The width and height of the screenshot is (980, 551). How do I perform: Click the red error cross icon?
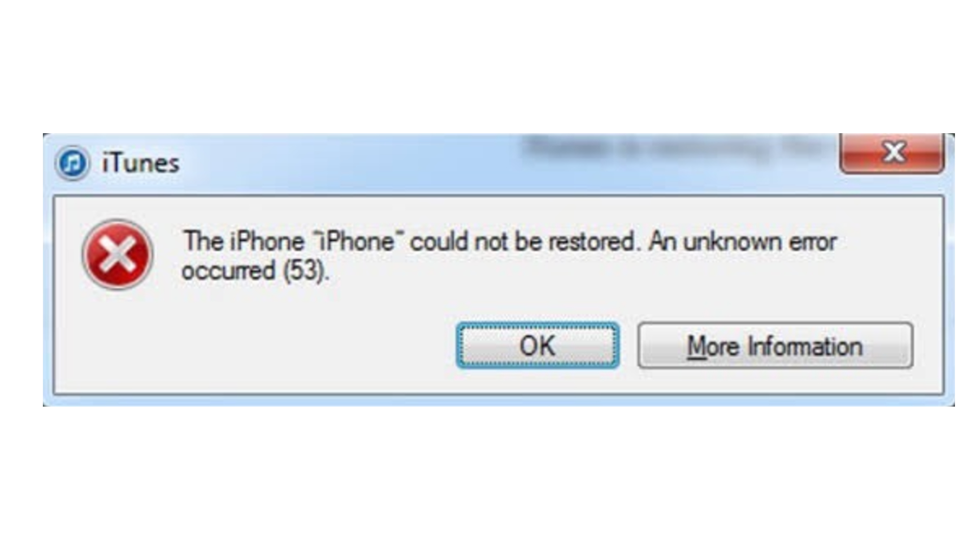coord(117,255)
